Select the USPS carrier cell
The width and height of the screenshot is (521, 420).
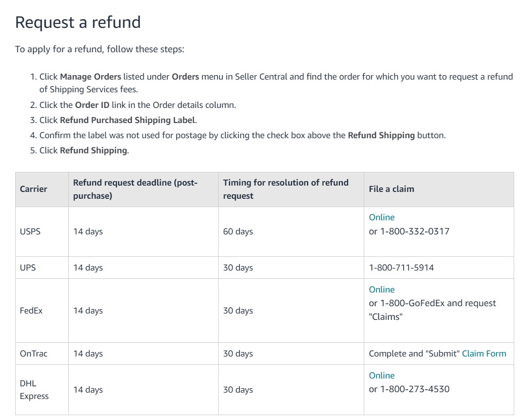pyautogui.click(x=42, y=231)
